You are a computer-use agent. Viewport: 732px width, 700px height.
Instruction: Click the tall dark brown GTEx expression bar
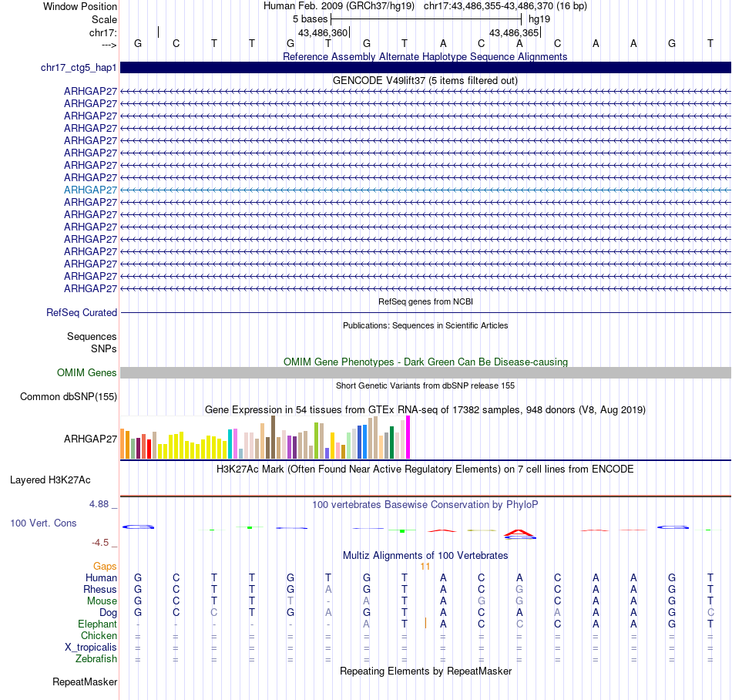[273, 438]
